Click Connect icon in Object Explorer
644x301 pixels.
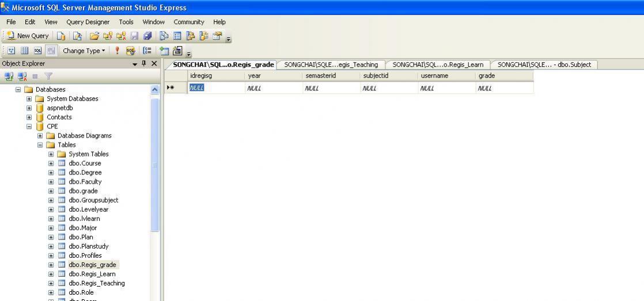[9, 77]
